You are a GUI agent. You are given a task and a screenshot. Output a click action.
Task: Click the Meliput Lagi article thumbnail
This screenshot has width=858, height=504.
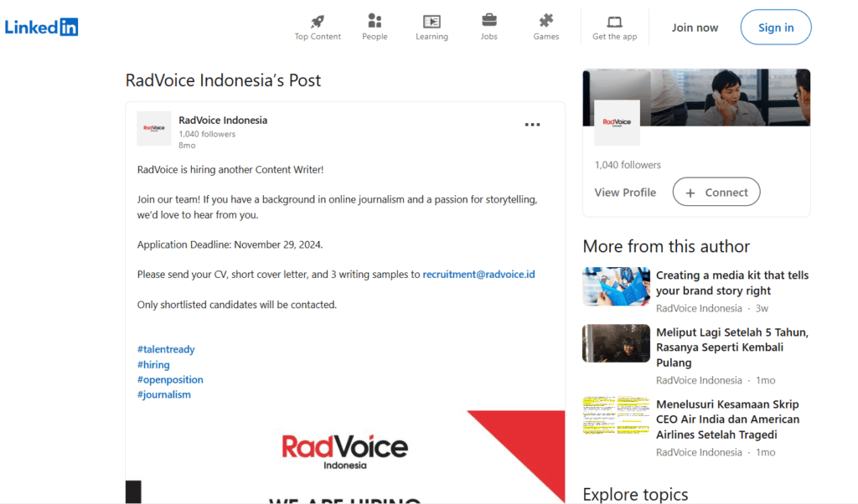pyautogui.click(x=616, y=343)
